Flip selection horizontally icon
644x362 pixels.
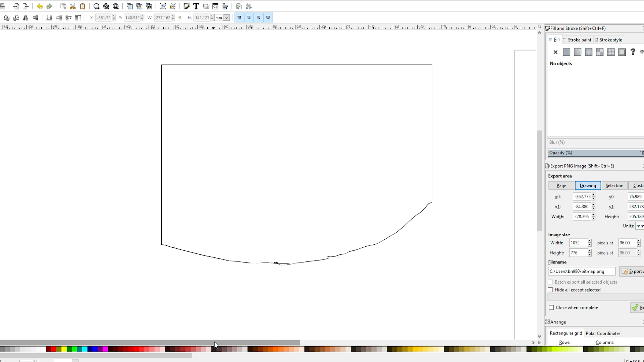[25, 18]
